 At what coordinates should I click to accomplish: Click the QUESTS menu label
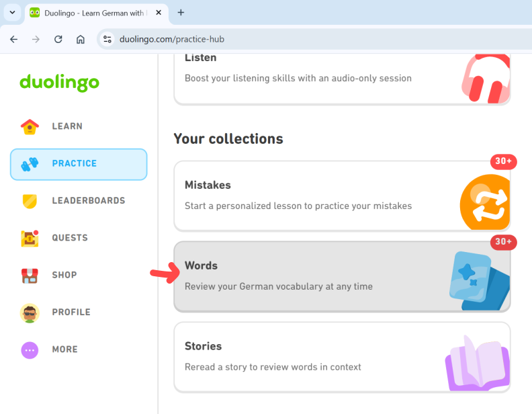click(x=70, y=238)
